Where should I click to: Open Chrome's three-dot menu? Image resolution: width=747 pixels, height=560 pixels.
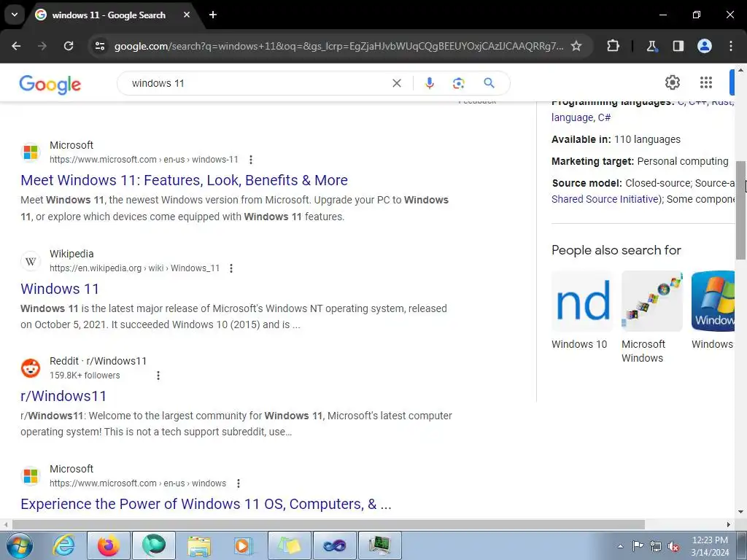[731, 46]
